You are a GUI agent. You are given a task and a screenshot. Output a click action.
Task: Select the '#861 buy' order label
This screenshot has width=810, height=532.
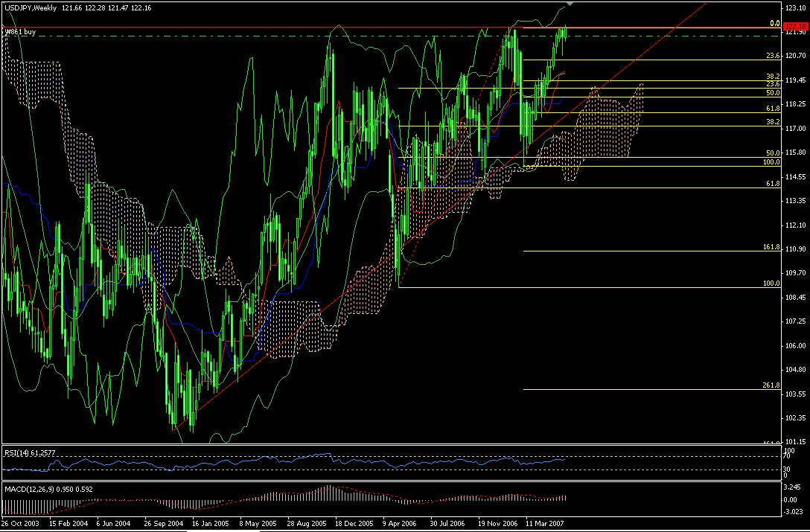pyautogui.click(x=20, y=32)
